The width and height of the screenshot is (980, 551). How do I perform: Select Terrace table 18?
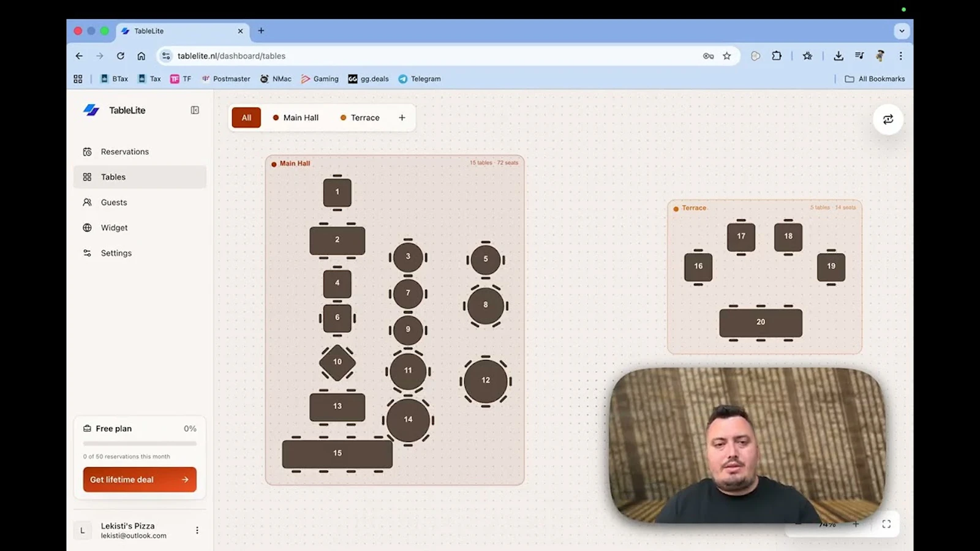pos(788,237)
